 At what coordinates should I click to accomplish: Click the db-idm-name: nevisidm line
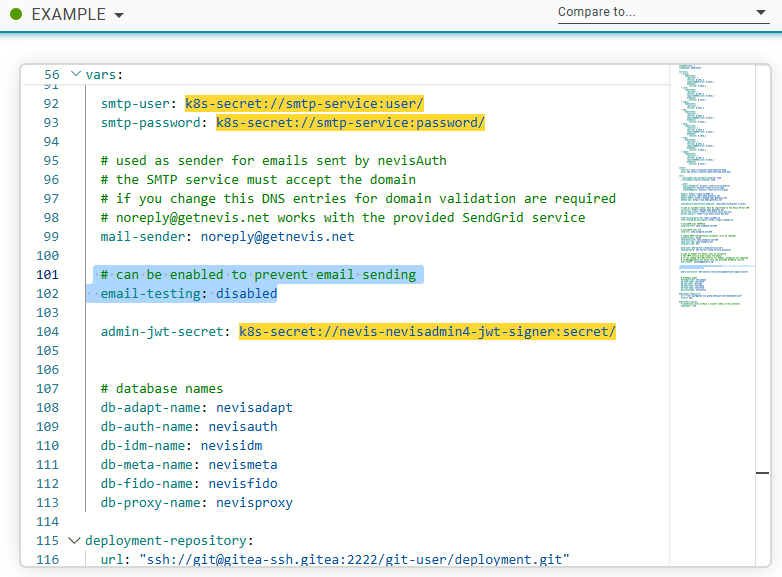182,446
